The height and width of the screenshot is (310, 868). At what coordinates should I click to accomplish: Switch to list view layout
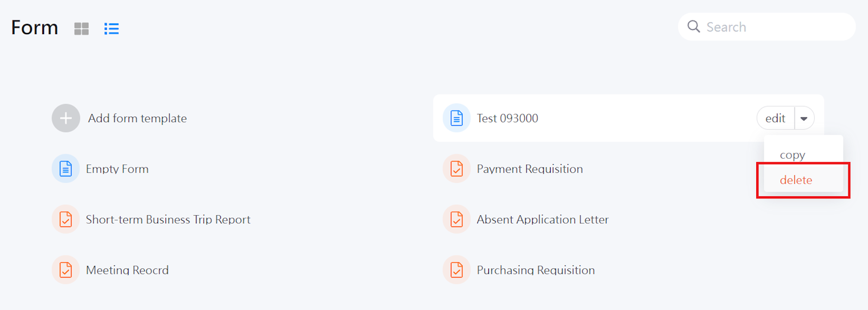[x=111, y=29]
